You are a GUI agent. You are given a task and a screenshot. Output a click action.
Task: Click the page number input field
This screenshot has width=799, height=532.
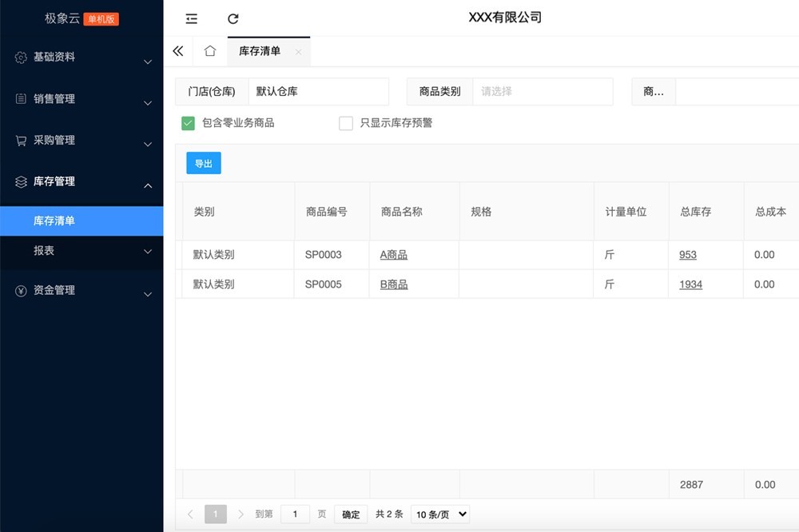[295, 514]
